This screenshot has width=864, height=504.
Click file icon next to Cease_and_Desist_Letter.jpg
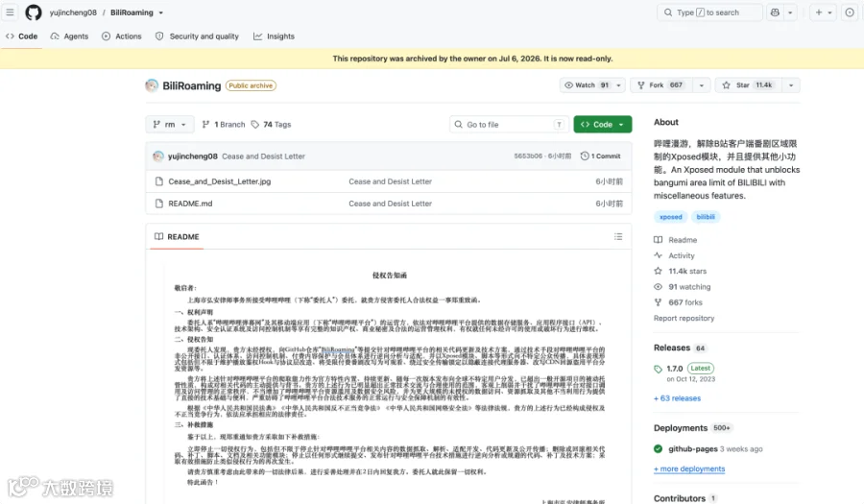[x=159, y=181]
